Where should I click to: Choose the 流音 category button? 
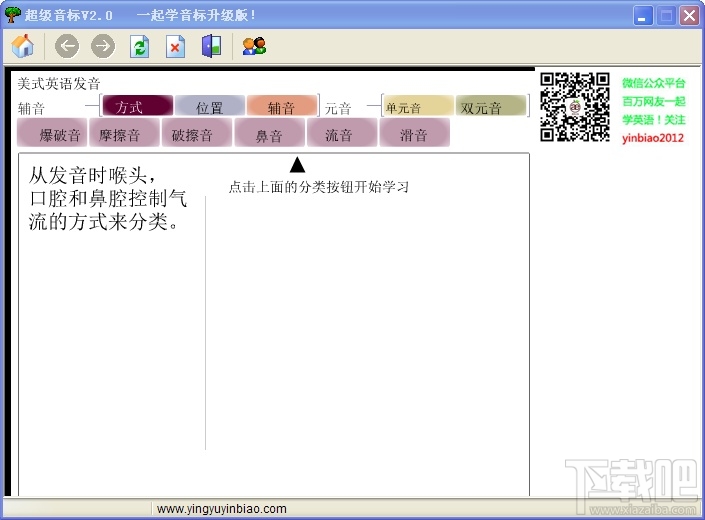pyautogui.click(x=342, y=133)
